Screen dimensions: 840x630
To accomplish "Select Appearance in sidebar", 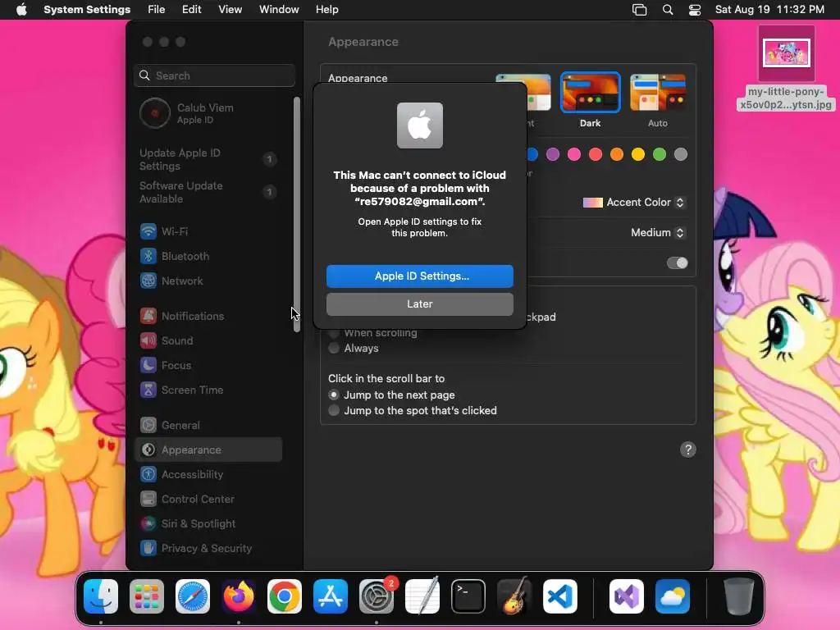I will pos(209,450).
